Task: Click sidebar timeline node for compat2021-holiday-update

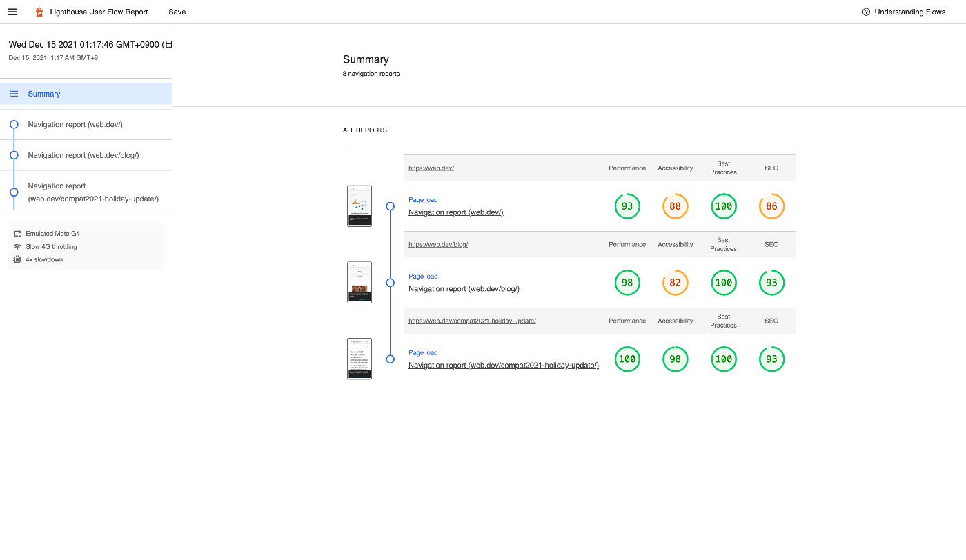Action: (14, 192)
